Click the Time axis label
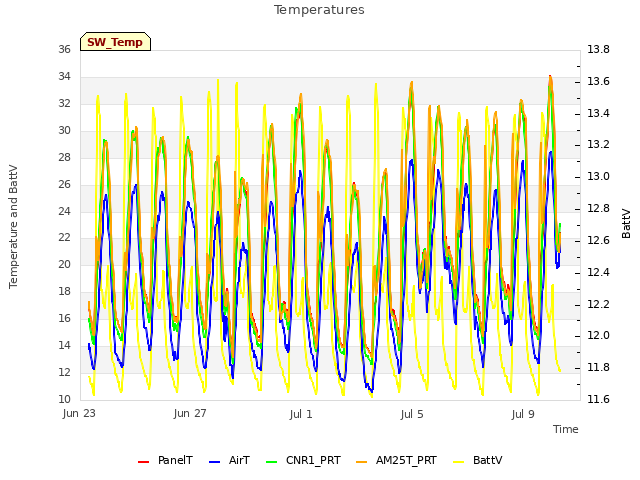 [566, 429]
